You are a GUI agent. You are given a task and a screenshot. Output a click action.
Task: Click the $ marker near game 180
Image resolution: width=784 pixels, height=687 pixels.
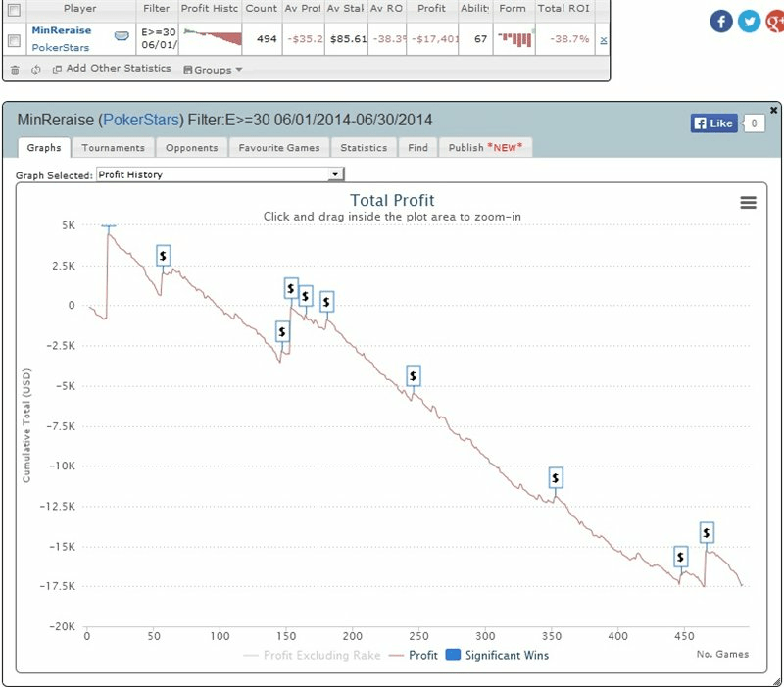point(326,302)
